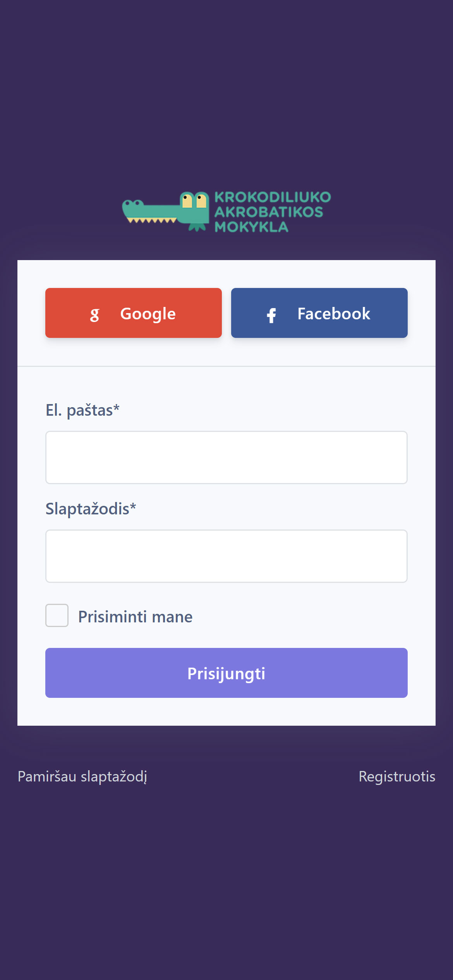This screenshot has width=453, height=980.
Task: Click the "Prisiminti mane" label text
Action: click(135, 617)
